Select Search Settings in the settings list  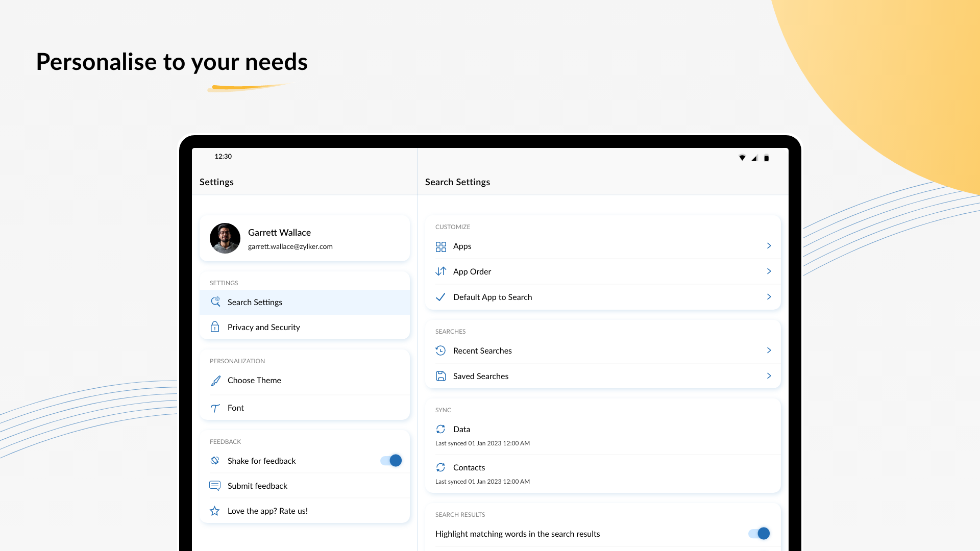(305, 302)
